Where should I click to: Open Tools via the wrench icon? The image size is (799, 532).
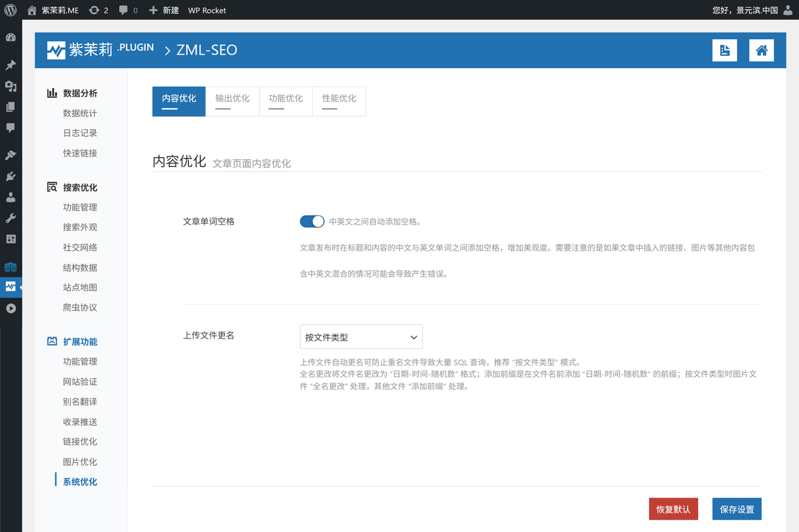(x=10, y=218)
